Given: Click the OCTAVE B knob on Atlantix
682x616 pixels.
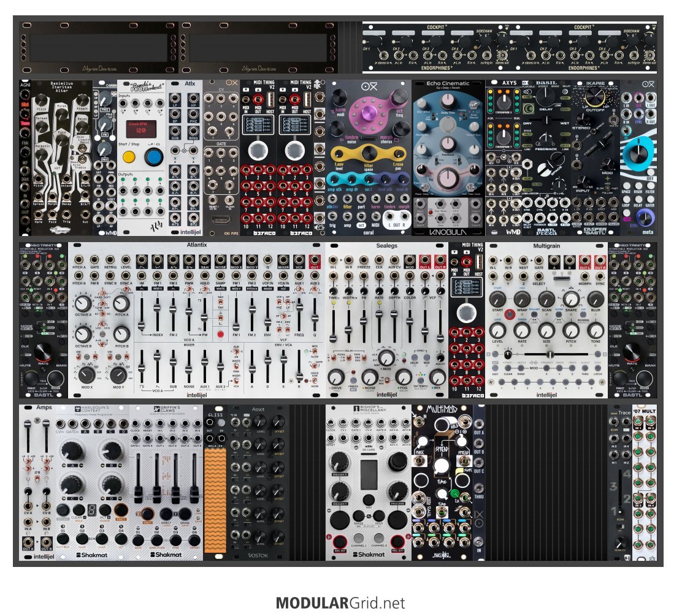Looking at the screenshot, I should pyautogui.click(x=82, y=334).
